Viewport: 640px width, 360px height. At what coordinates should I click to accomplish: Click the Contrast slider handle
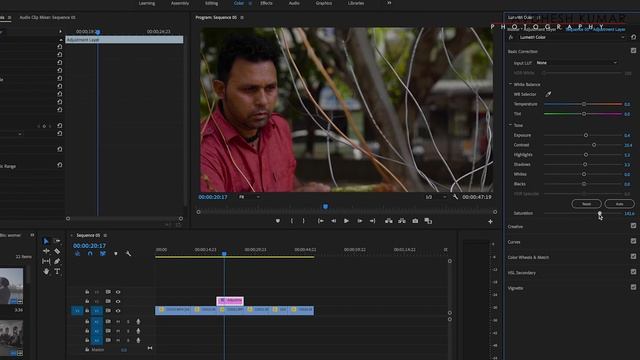tap(594, 145)
